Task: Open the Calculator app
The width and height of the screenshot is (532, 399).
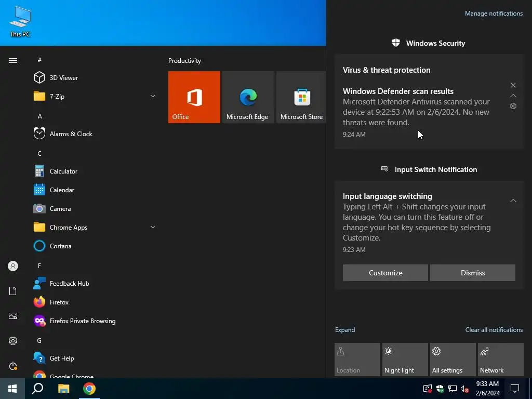Action: point(95,171)
